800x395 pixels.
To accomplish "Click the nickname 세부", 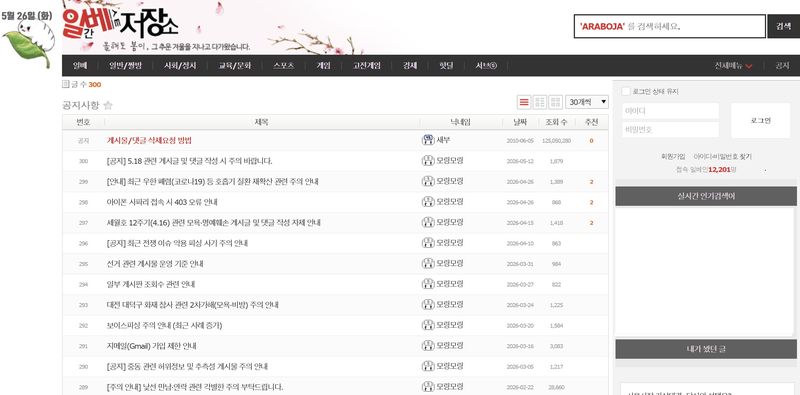I will pos(443,140).
